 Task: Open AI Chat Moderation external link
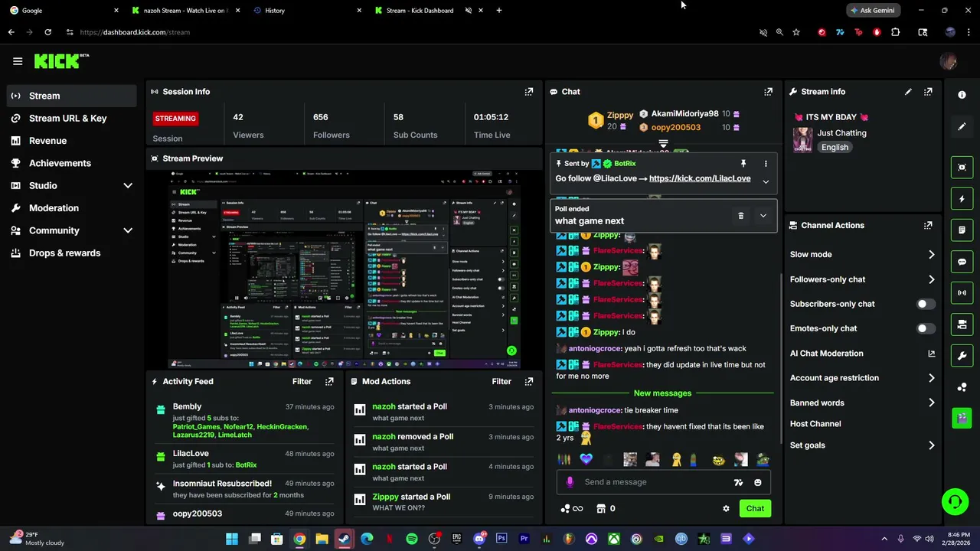click(932, 354)
